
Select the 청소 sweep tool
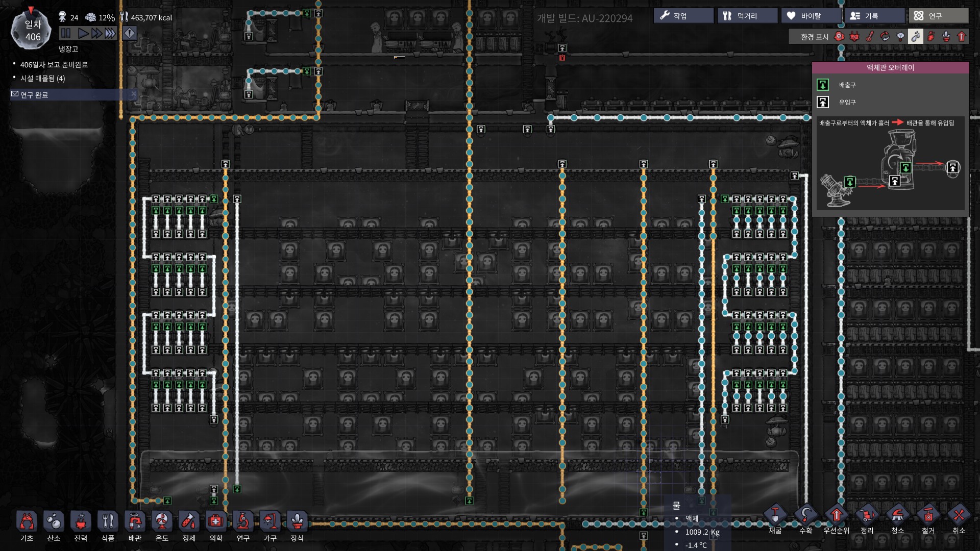pos(897,515)
